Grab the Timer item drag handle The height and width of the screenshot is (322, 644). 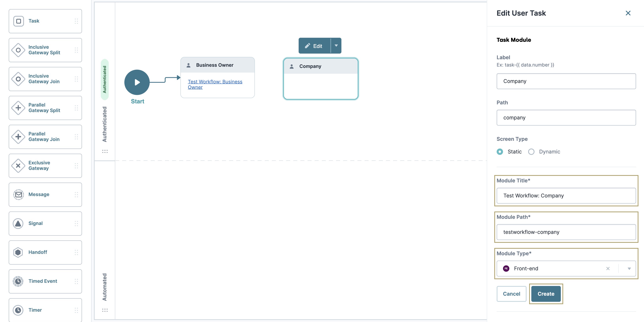76,310
